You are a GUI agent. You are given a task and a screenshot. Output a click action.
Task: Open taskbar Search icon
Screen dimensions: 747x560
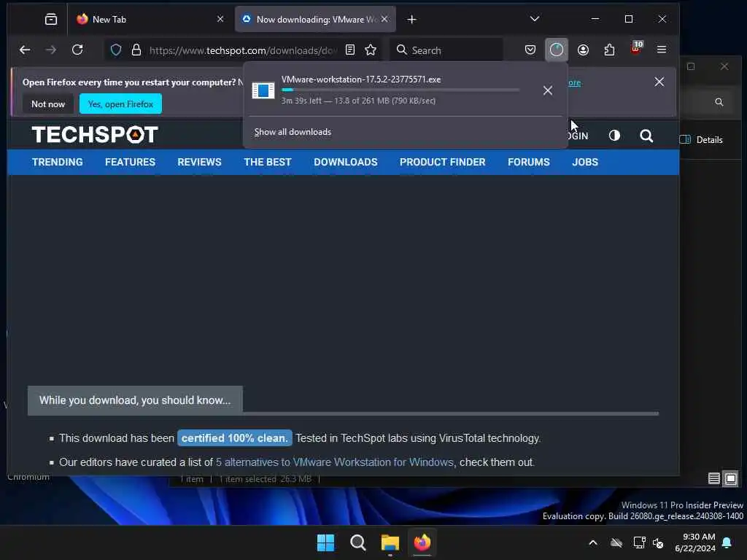click(x=357, y=542)
